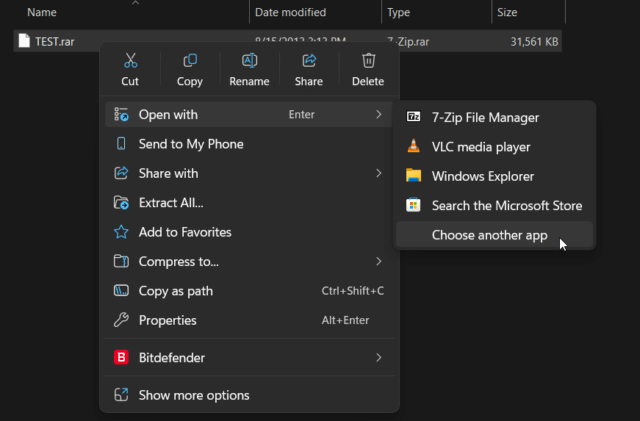640x421 pixels.
Task: Expand the Compress to submenu arrow
Action: 379,261
